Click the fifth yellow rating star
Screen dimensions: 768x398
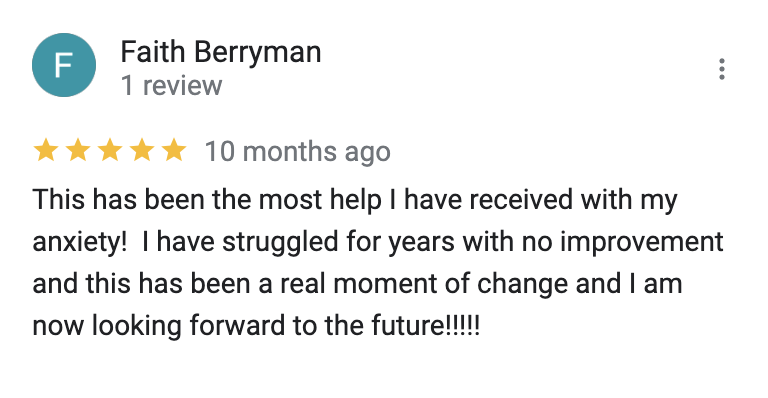point(174,150)
